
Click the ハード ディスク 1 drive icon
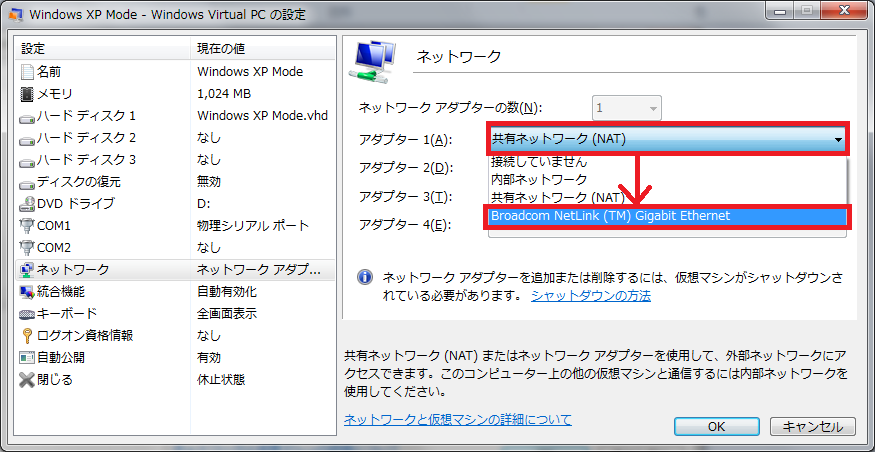[27, 118]
